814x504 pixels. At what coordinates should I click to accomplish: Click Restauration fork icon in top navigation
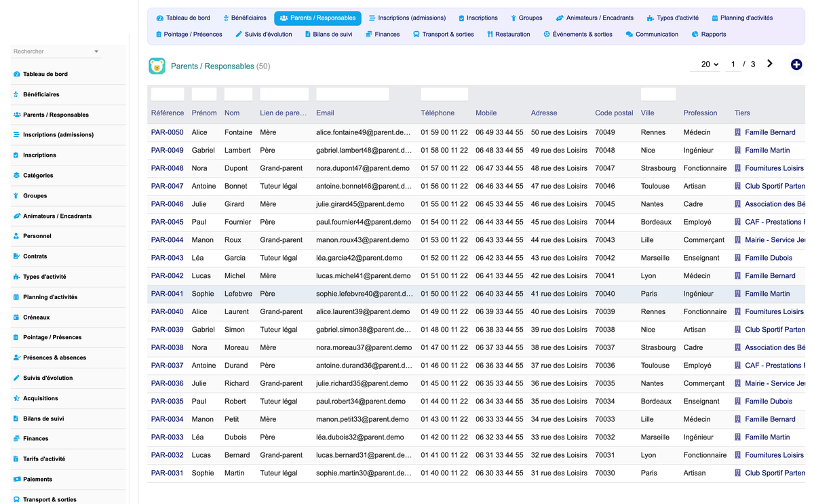click(490, 34)
